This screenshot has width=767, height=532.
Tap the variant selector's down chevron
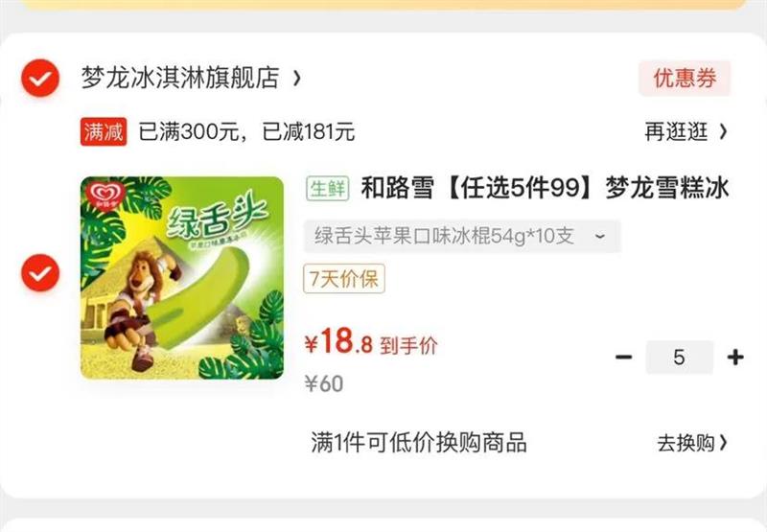pos(600,237)
